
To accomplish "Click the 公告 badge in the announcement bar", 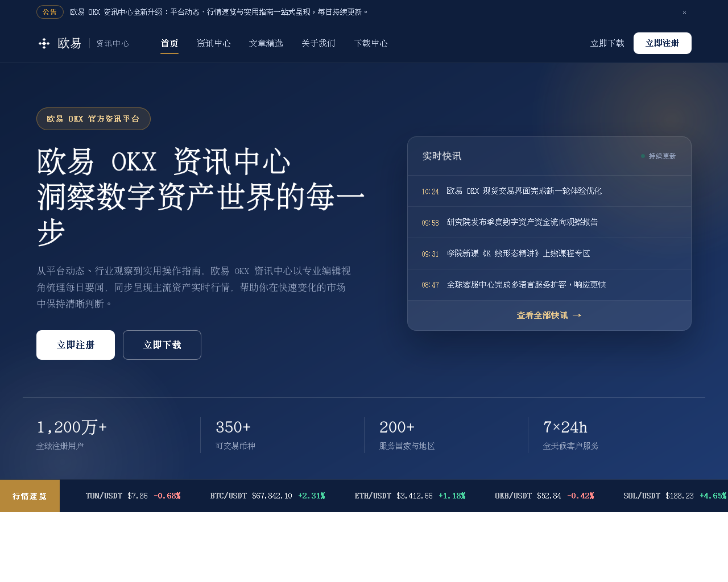I will click(50, 12).
